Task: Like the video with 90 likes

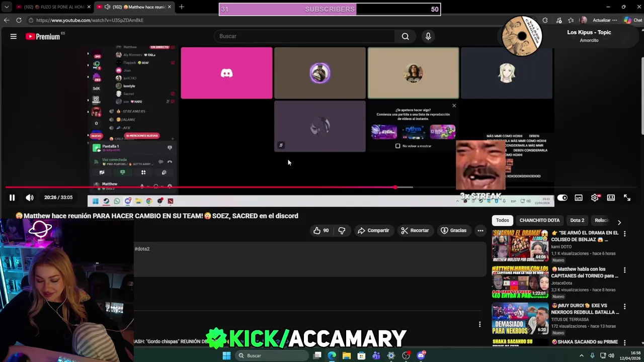Action: coord(320,230)
